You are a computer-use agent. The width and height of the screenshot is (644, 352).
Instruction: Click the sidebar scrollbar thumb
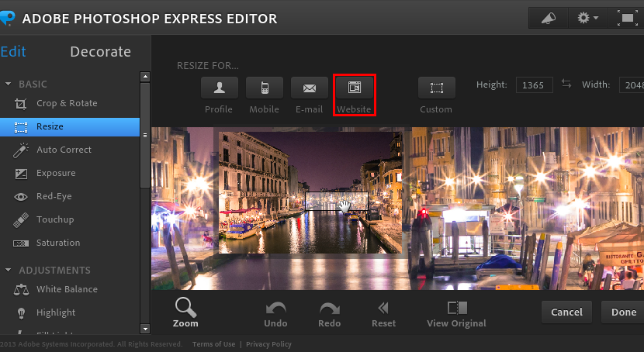click(145, 136)
